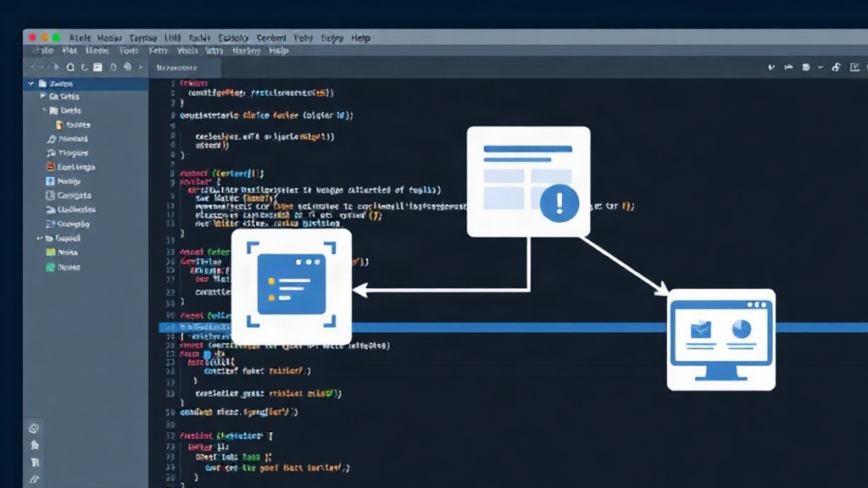Click the highlighted blue line in the code editor
Screen dimensions: 868x488
513,328
